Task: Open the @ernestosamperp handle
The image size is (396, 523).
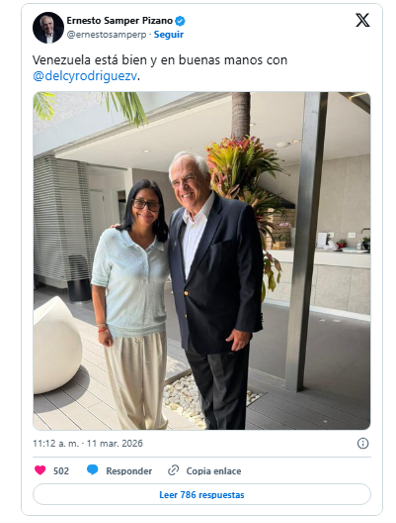Action: 106,35
